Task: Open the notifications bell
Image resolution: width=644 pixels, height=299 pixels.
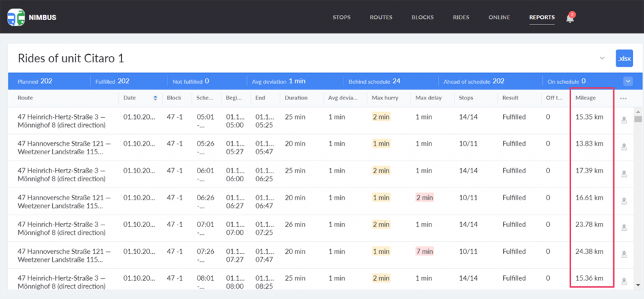Action: [570, 18]
